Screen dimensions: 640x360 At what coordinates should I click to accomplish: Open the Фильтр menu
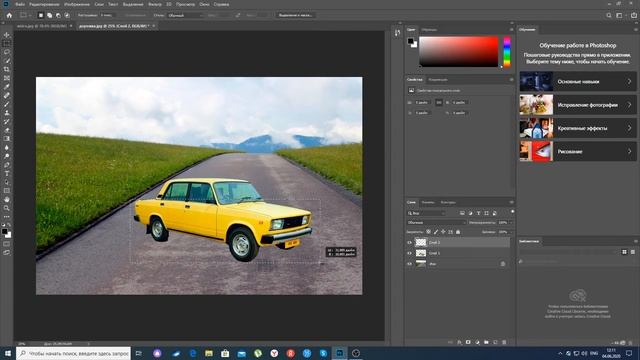click(x=155, y=4)
